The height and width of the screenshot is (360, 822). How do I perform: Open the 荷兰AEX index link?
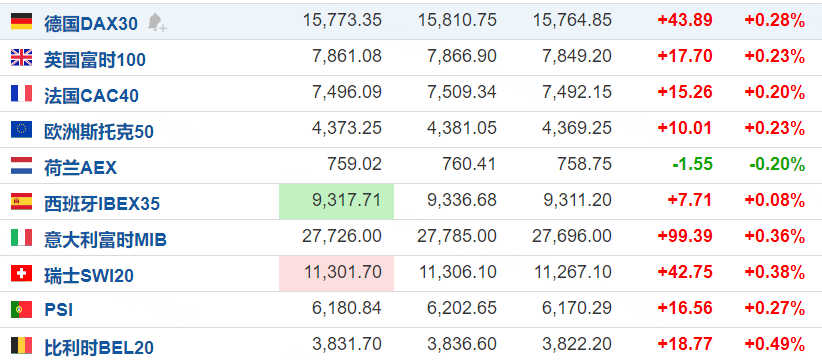[x=80, y=168]
